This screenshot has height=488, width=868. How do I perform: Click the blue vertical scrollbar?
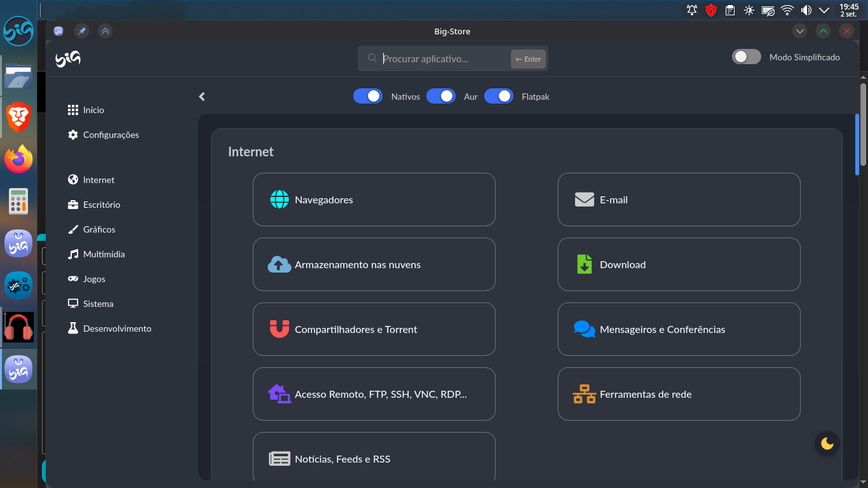coord(857,144)
